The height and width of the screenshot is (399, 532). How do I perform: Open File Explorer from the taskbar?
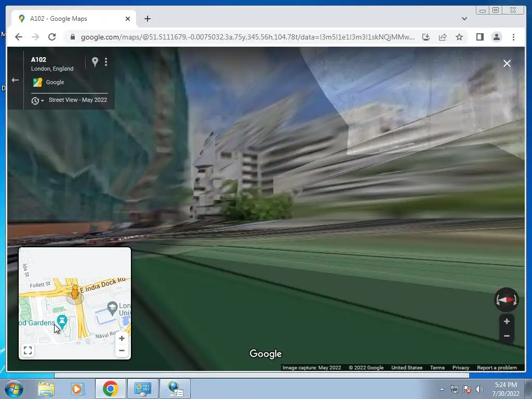click(x=46, y=389)
